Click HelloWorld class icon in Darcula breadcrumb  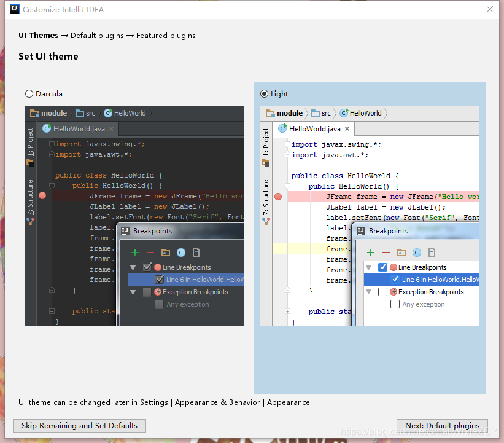click(108, 112)
